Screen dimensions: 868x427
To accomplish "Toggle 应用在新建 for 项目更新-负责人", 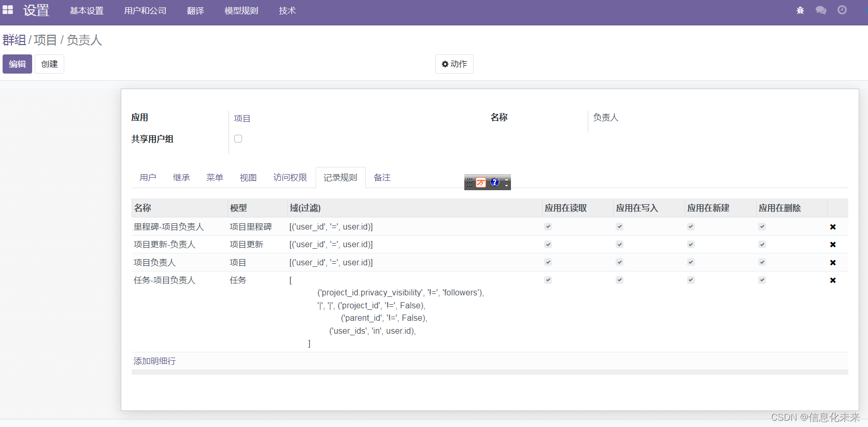I will [691, 244].
